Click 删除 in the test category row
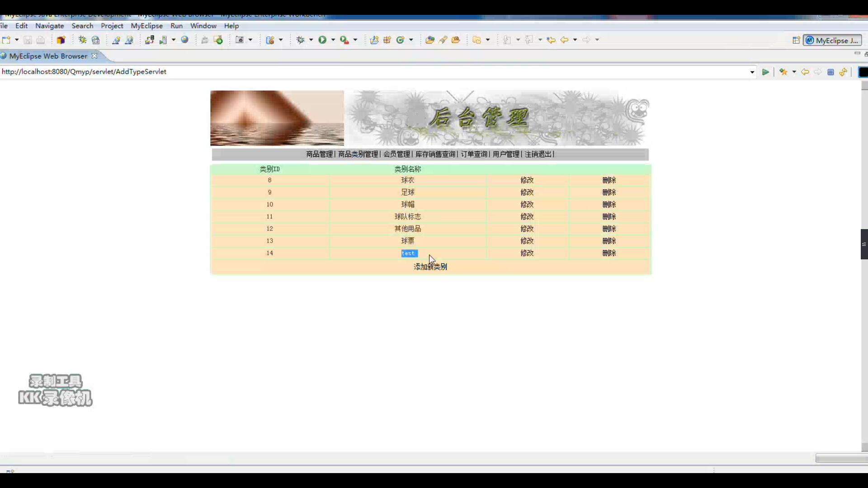Screen dimensions: 868x488 [609, 253]
